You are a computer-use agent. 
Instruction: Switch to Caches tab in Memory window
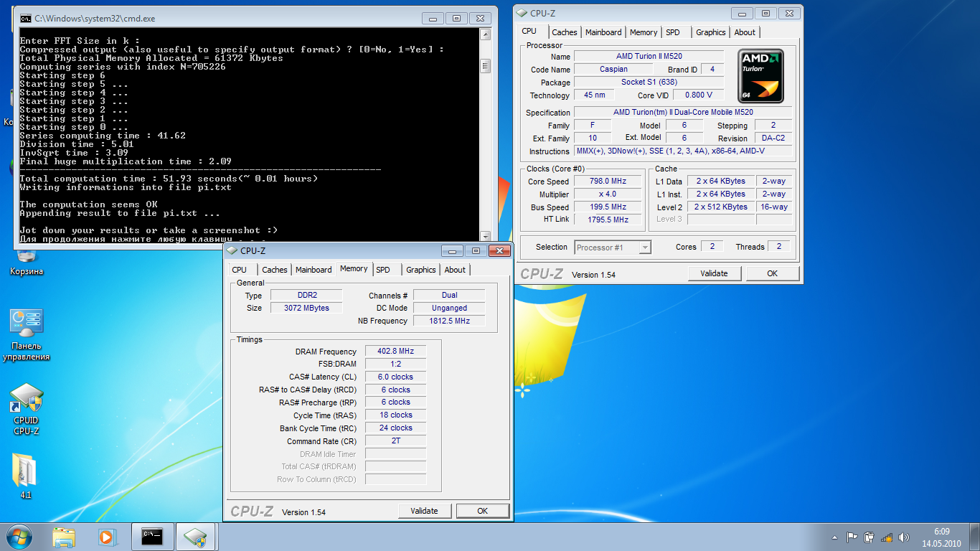click(x=275, y=270)
